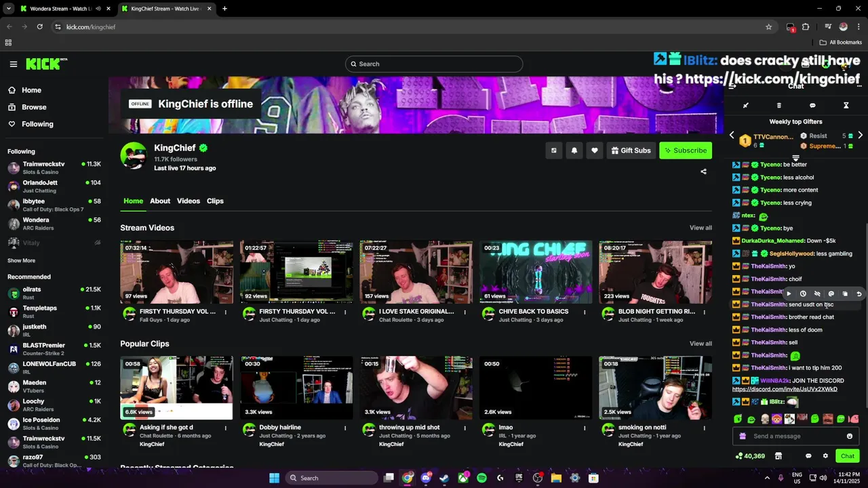Click the clock timeout icon in message actions
Image resolution: width=868 pixels, height=488 pixels.
803,294
